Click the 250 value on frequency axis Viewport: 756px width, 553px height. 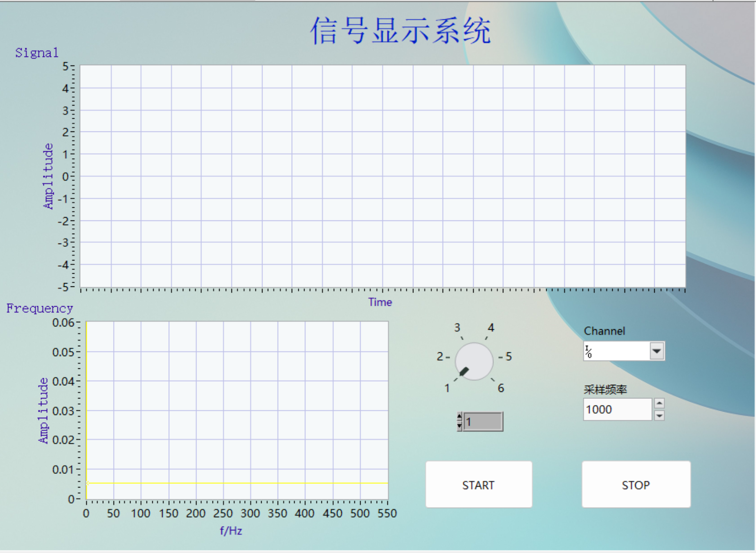[223, 513]
